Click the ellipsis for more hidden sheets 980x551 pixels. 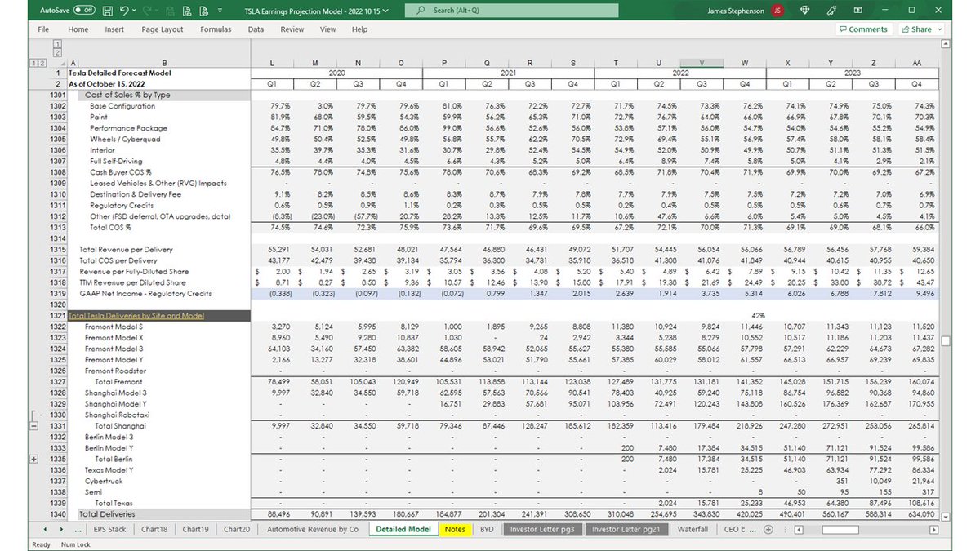(78, 530)
